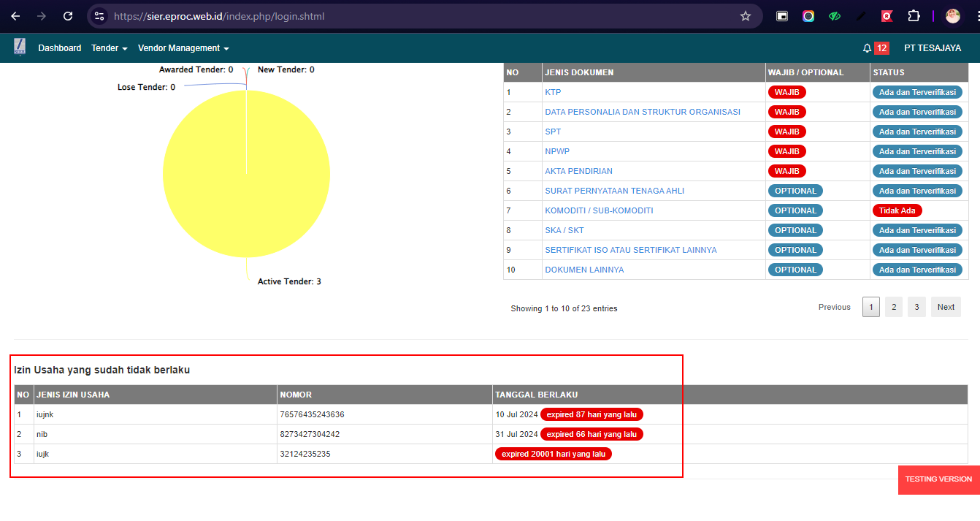Bookmark this page with the star icon
The image size is (980, 521).
[745, 16]
